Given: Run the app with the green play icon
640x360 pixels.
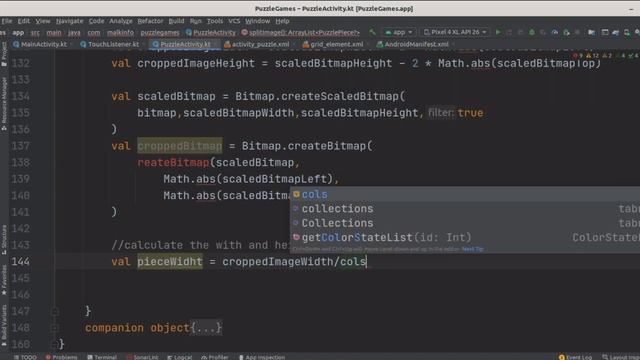Looking at the screenshot, I should pos(498,32).
